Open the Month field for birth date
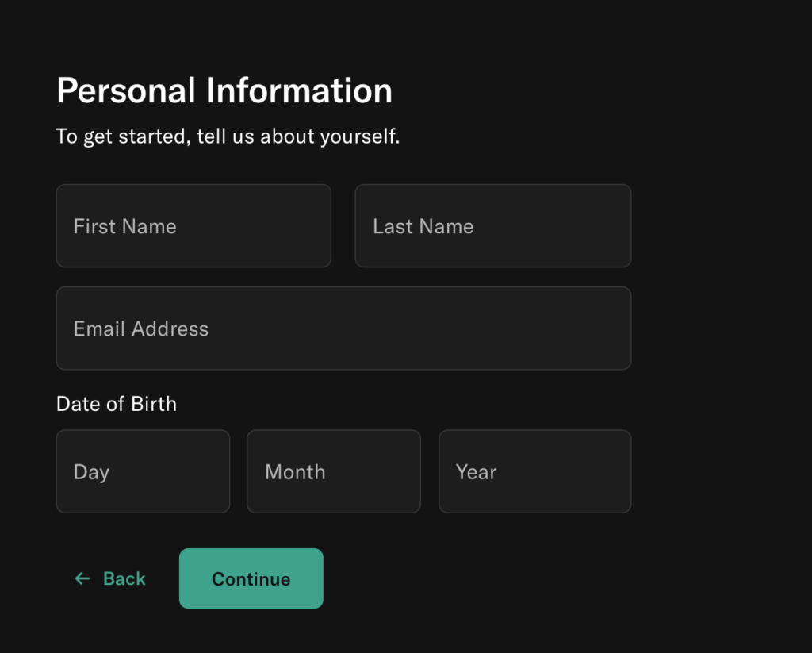 [334, 471]
